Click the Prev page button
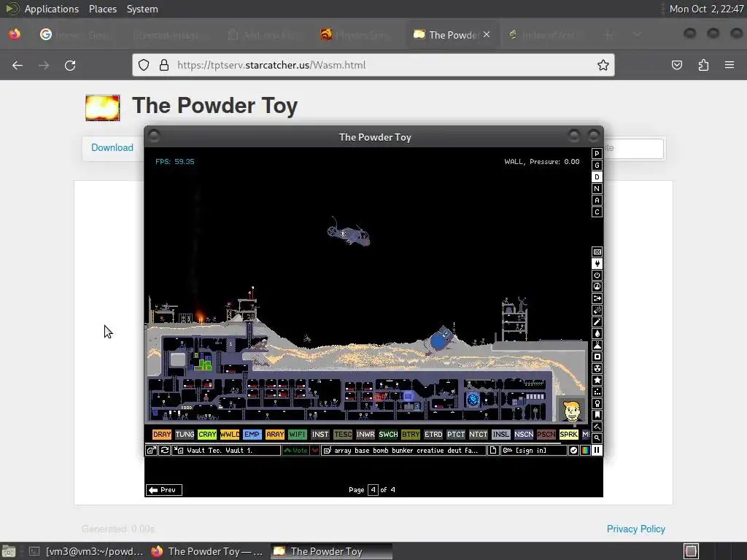The height and width of the screenshot is (560, 747). 164,489
